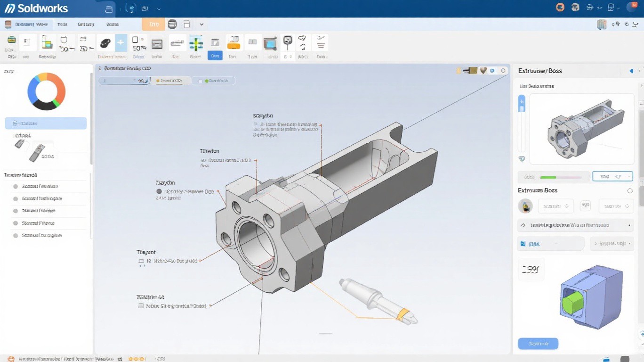Click the blue-outlined input field beside the green slider
644x362 pixels.
tap(612, 177)
